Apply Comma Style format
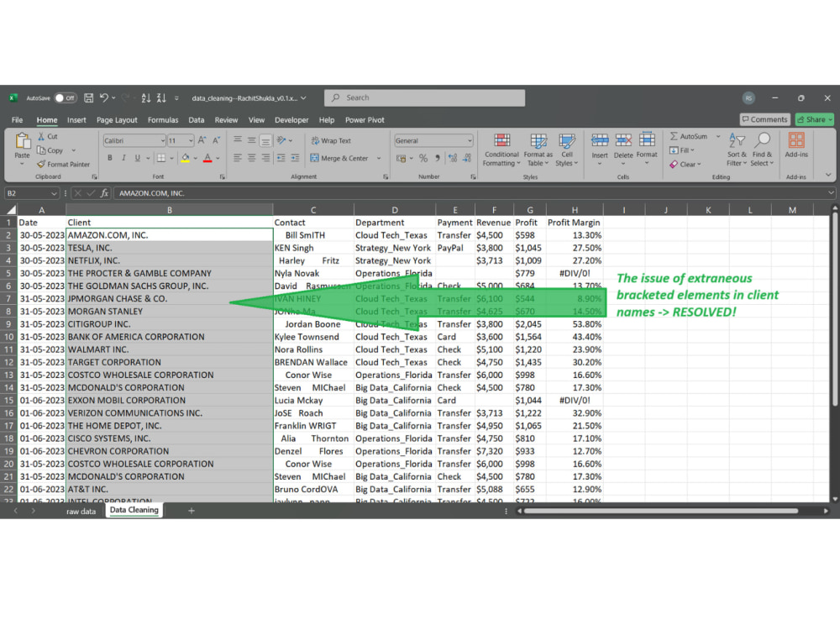The height and width of the screenshot is (630, 840). pos(438,158)
